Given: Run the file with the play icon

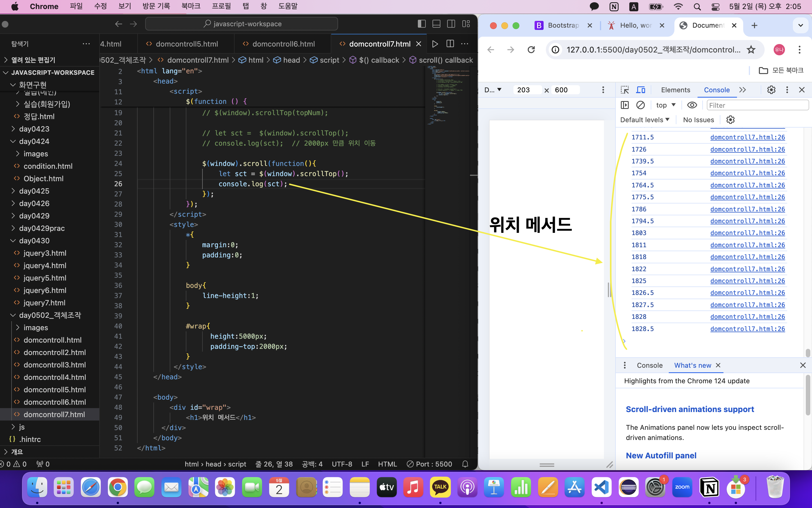Looking at the screenshot, I should pos(435,44).
